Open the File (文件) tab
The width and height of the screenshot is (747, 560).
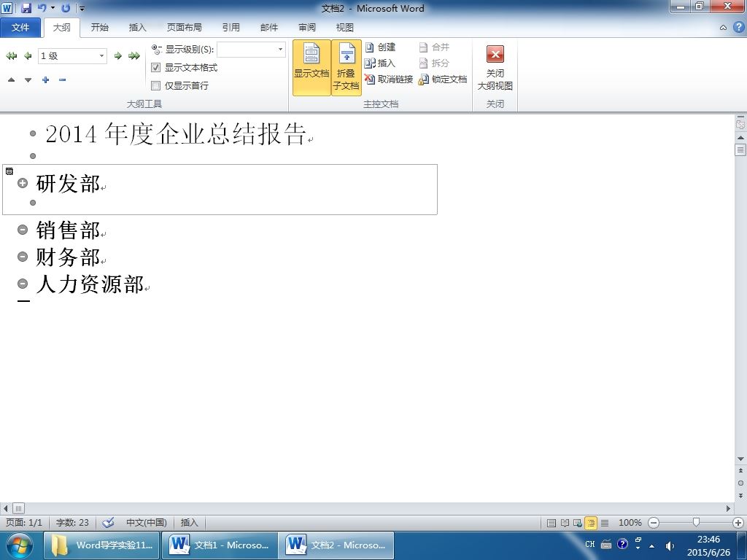[x=20, y=28]
